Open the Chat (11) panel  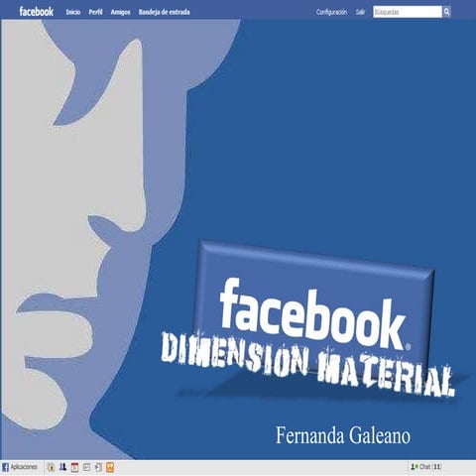(426, 467)
